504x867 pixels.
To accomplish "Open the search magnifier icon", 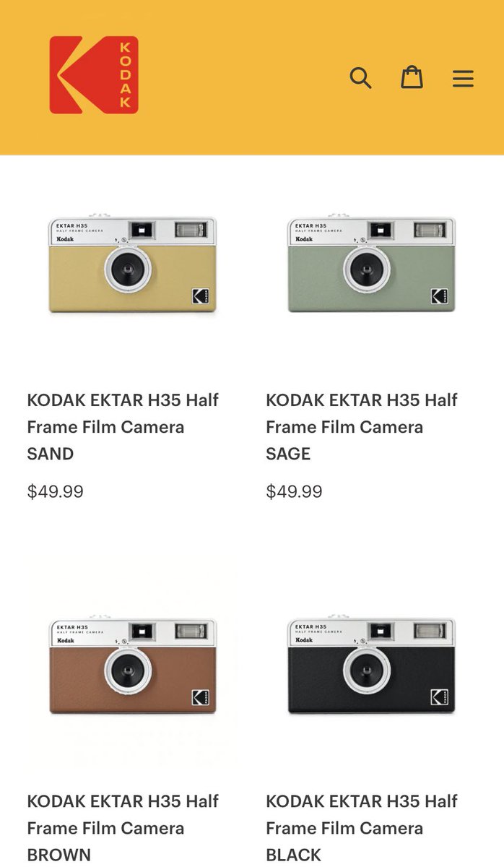I will [x=360, y=77].
